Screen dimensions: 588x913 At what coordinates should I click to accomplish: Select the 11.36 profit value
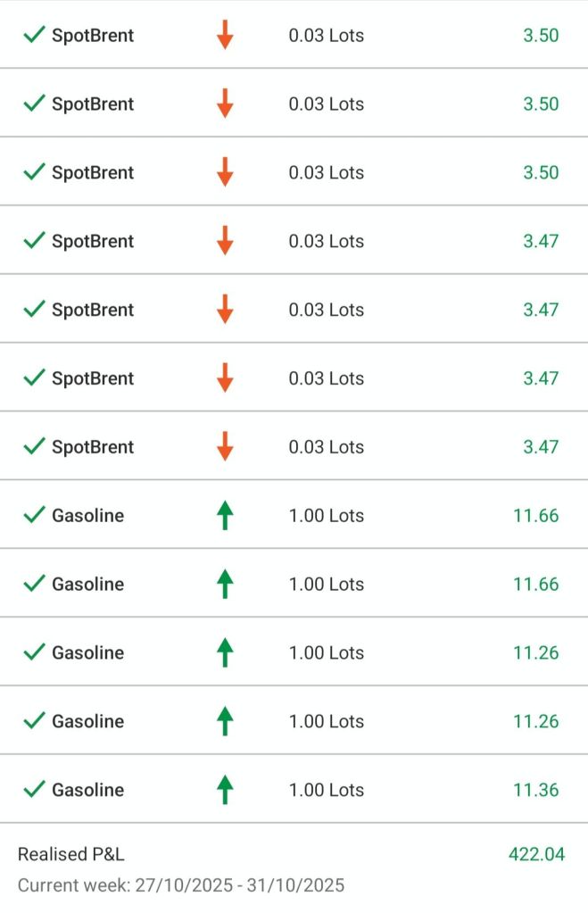(x=535, y=790)
